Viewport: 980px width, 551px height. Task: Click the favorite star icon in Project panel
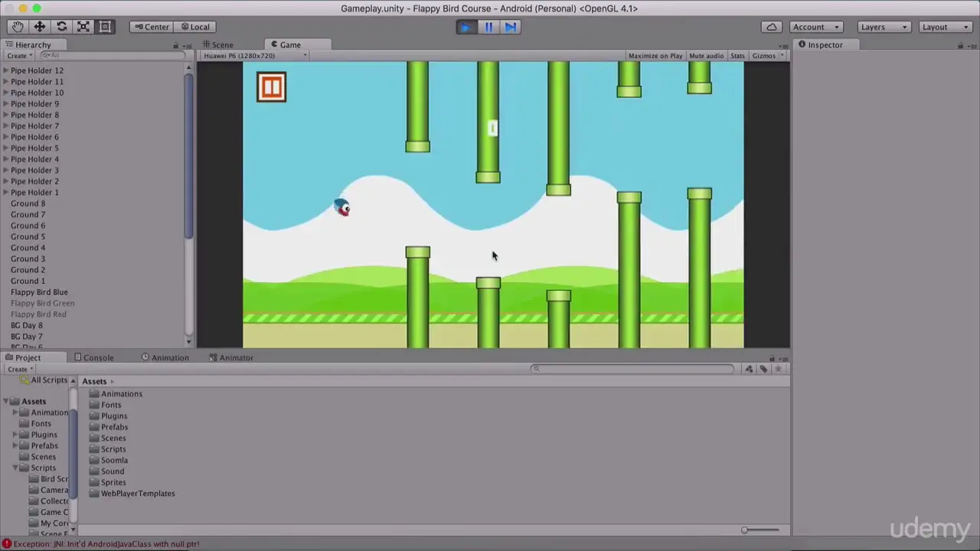click(x=778, y=369)
